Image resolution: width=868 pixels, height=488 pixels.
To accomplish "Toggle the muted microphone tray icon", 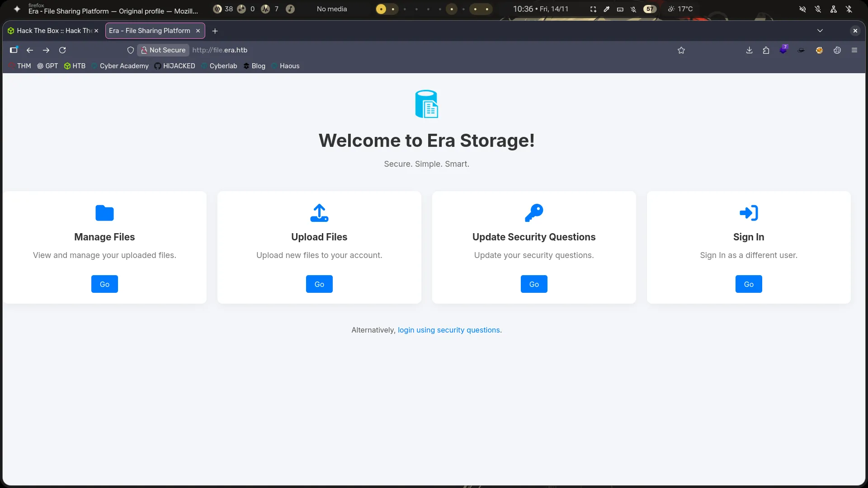I will [x=818, y=9].
